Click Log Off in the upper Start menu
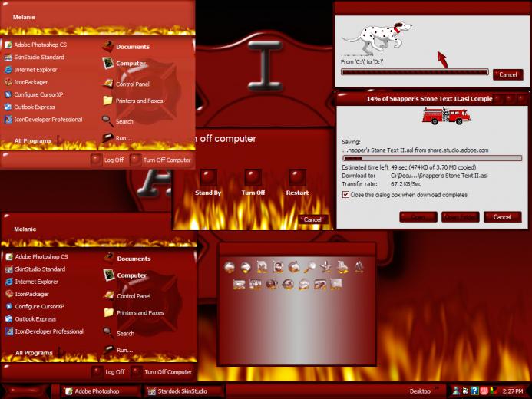532x399 pixels. (x=107, y=160)
